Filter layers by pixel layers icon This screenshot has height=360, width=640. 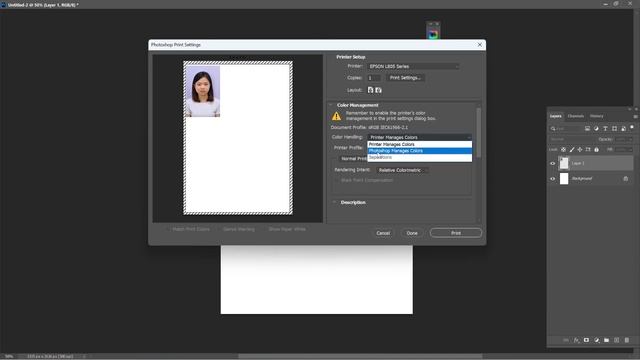coord(587,129)
